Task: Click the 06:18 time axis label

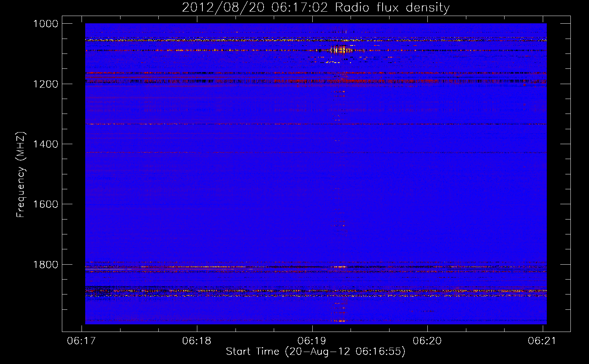Action: point(197,341)
